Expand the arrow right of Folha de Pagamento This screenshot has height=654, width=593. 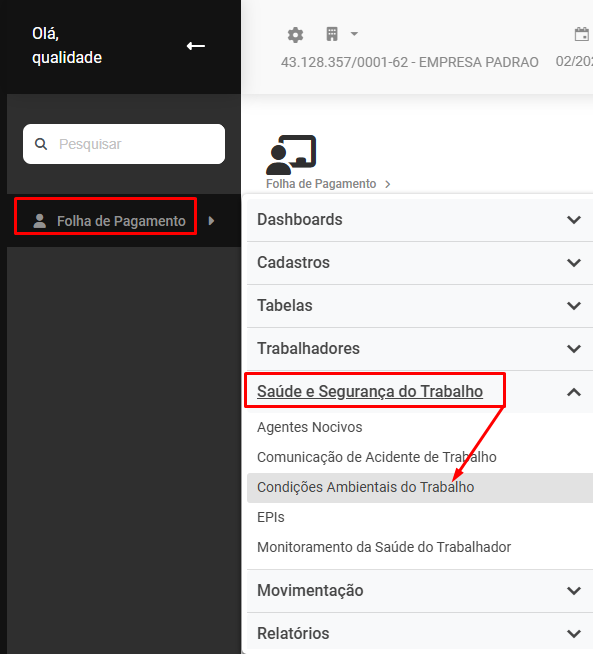click(211, 221)
